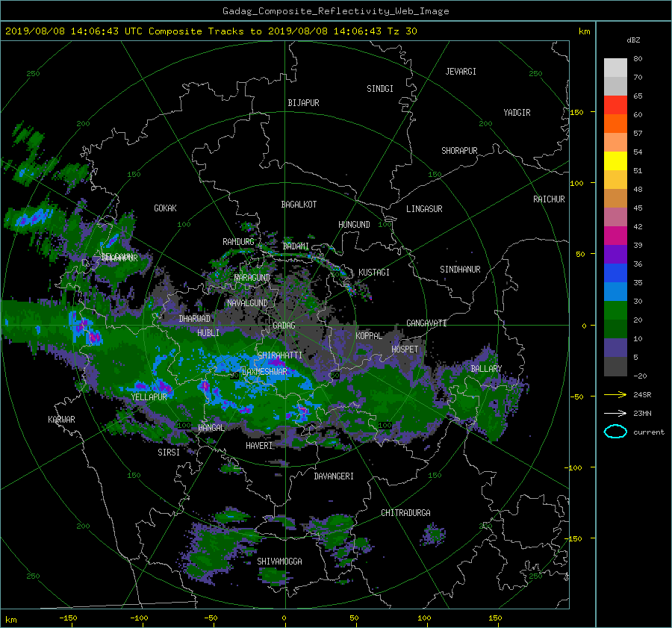The width and height of the screenshot is (672, 628).
Task: Click the magenta 42 dBZ color swatch
Action: click(615, 236)
